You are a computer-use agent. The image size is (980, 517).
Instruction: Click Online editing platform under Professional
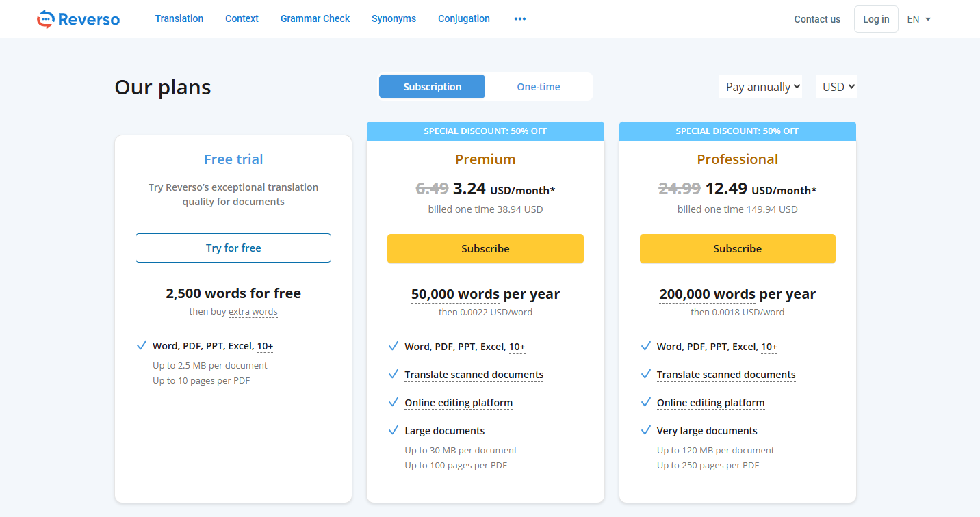click(x=710, y=403)
